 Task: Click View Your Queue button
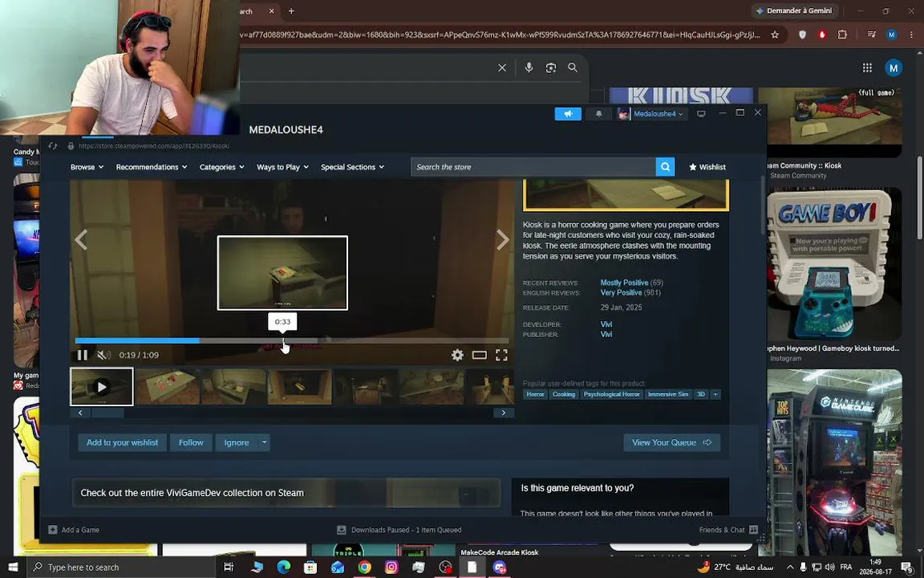tap(672, 442)
